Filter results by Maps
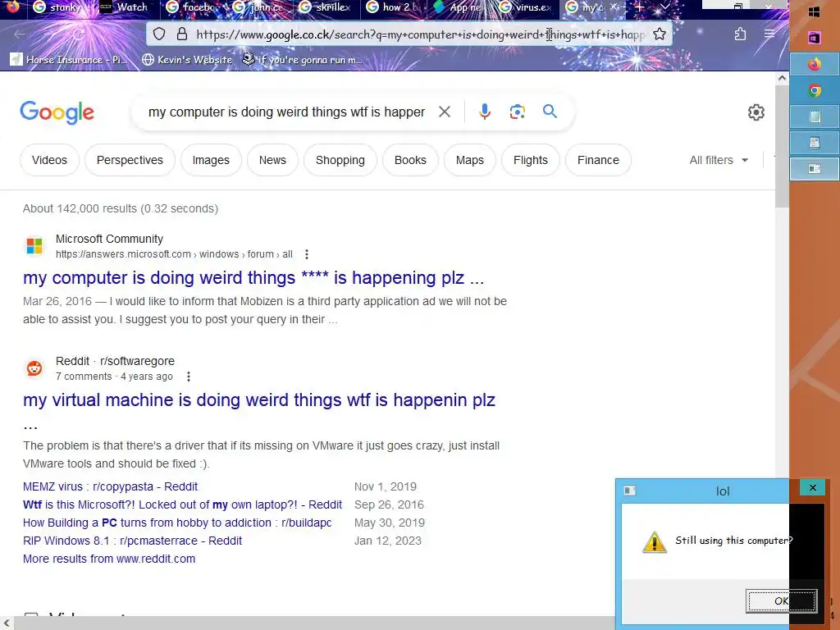The width and height of the screenshot is (840, 630). pos(470,160)
